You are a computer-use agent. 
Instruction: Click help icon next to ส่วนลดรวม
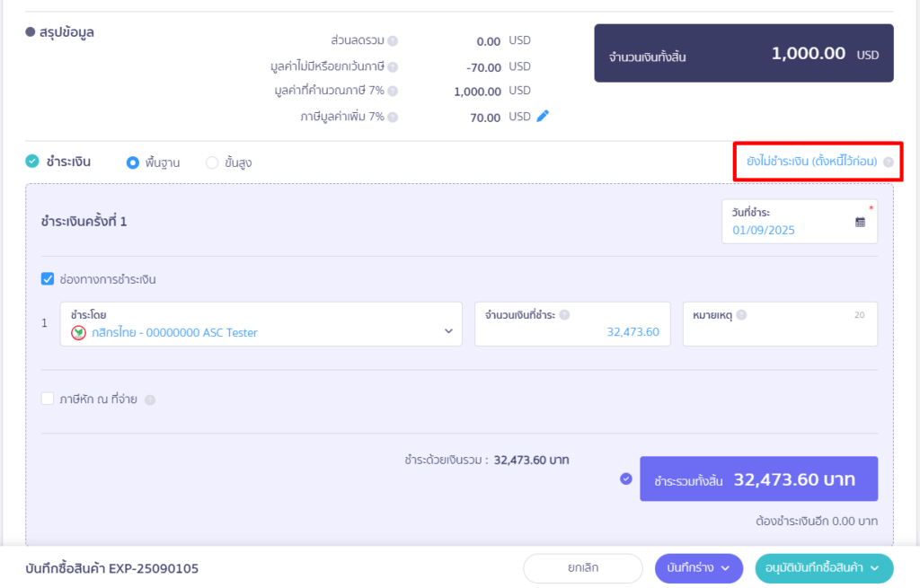point(393,41)
